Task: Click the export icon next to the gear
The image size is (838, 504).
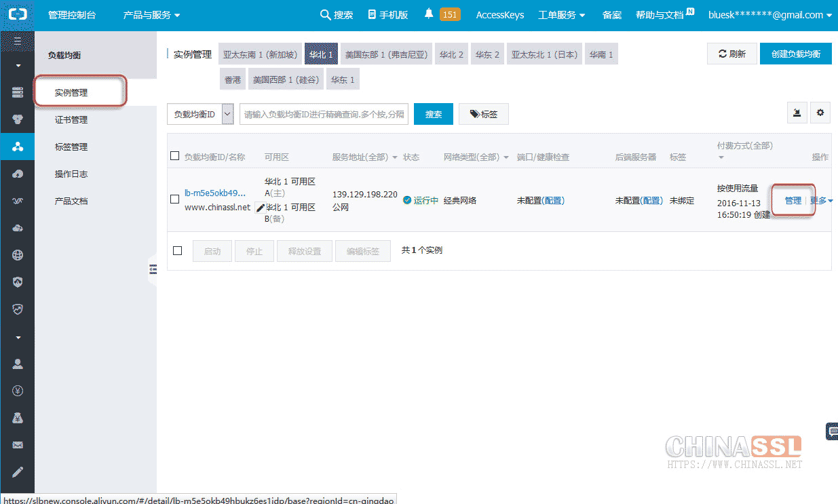Action: coord(797,113)
